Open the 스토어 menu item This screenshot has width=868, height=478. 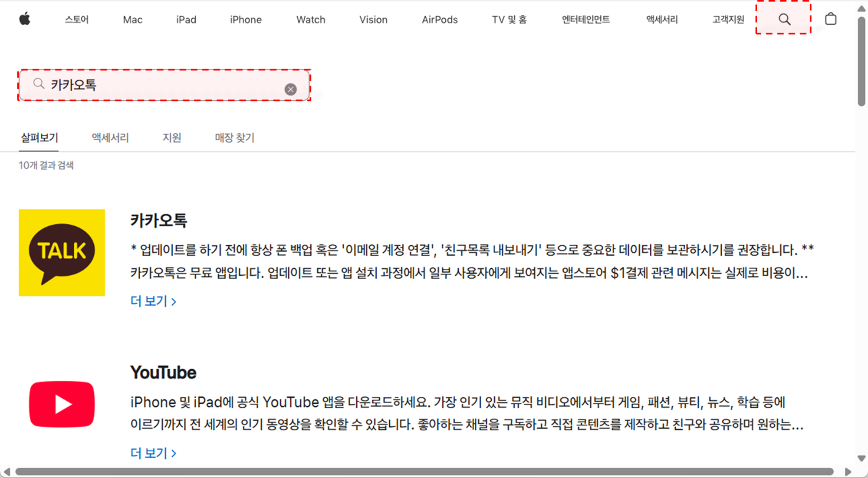click(x=77, y=20)
